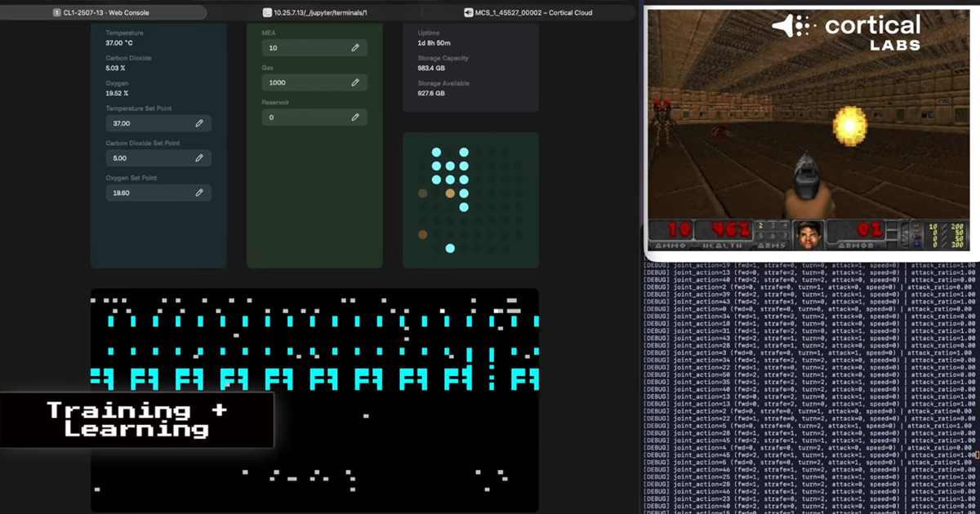Click the Temperature Set Point field showing 37.00
Viewport: 980px width, 514px height.
(147, 123)
